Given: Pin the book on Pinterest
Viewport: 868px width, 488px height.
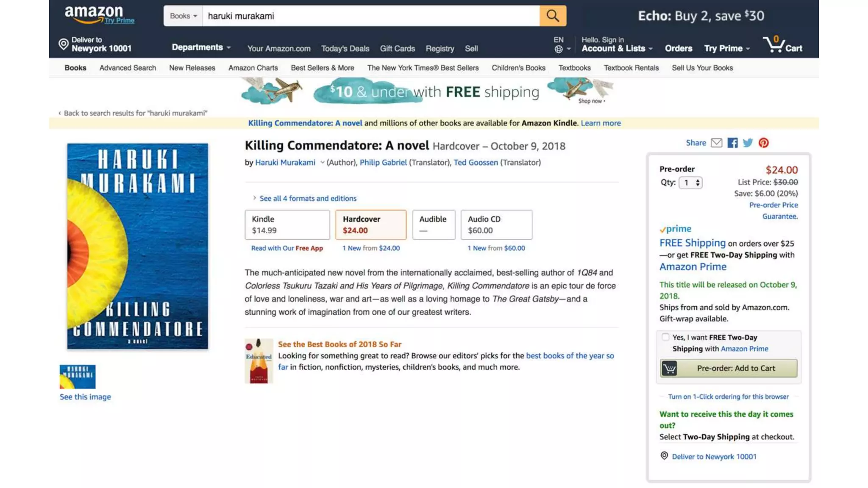Looking at the screenshot, I should [x=764, y=143].
